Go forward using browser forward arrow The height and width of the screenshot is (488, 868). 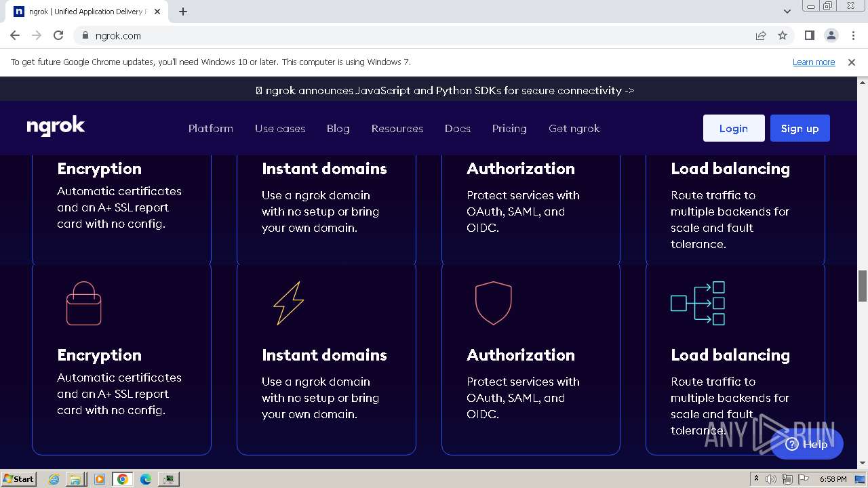pos(37,35)
